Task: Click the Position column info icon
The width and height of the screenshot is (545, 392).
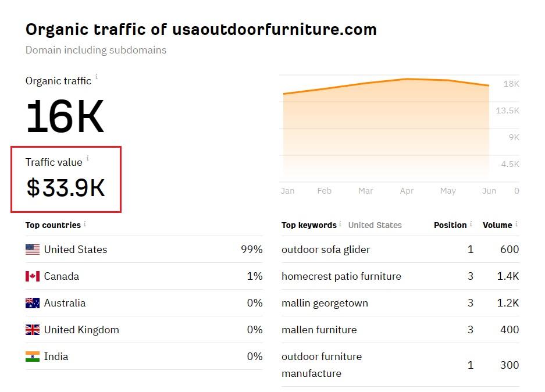Action: tap(471, 224)
